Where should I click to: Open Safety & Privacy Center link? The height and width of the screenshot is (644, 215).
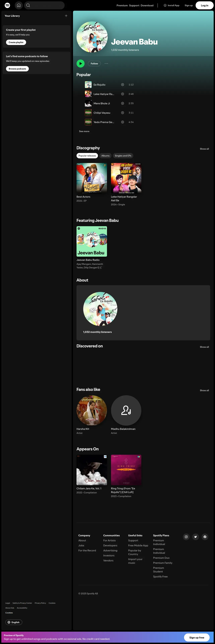click(22, 603)
